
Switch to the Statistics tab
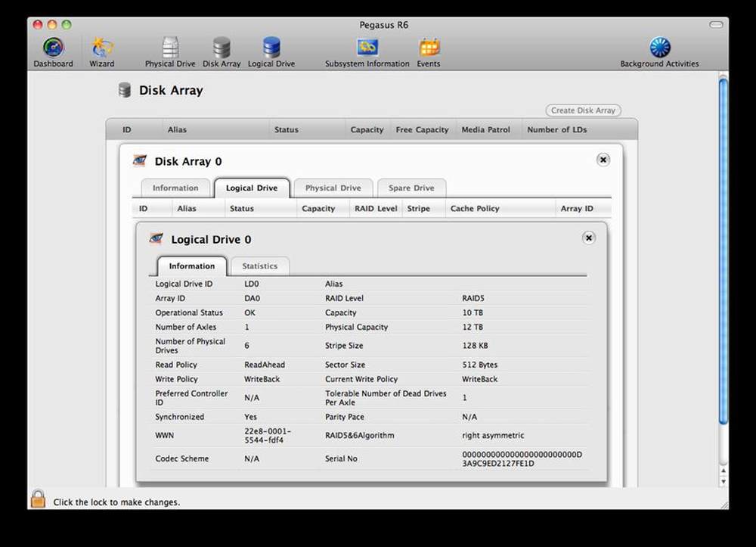[260, 266]
